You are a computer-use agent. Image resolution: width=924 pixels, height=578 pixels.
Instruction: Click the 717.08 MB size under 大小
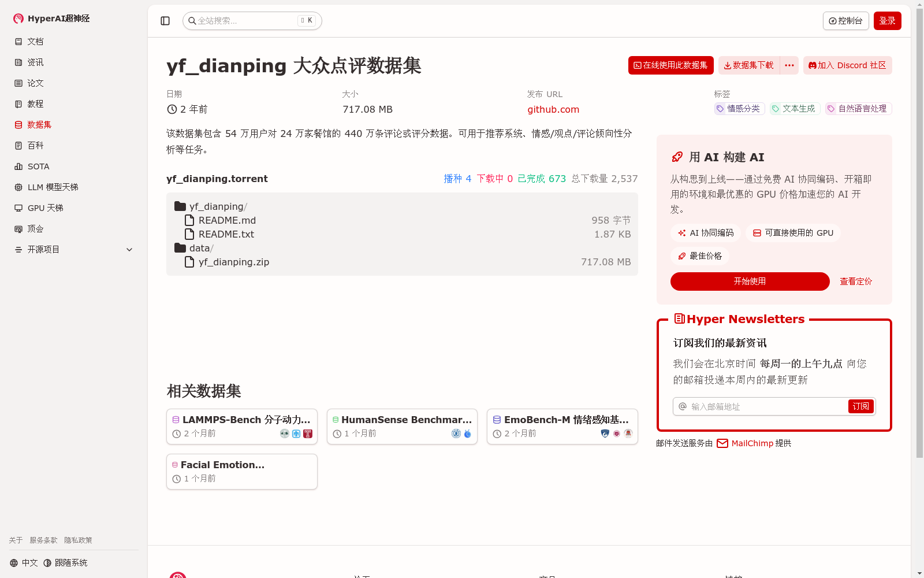[x=367, y=109]
